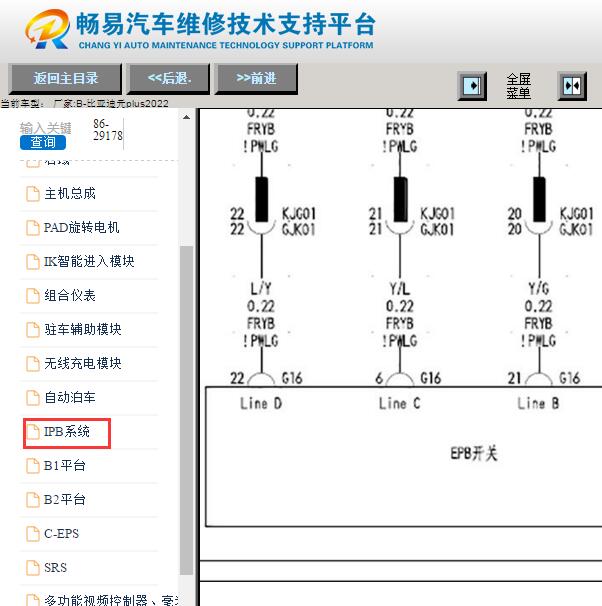602x606 pixels.
Task: Click the document icon beside 无线充电模块
Action: [33, 364]
